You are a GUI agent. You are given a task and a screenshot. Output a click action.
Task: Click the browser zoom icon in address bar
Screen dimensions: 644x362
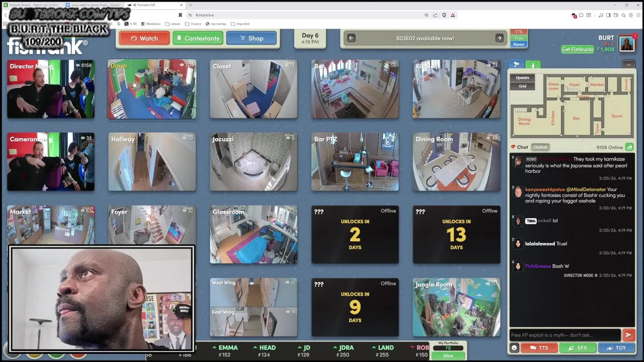click(x=427, y=15)
